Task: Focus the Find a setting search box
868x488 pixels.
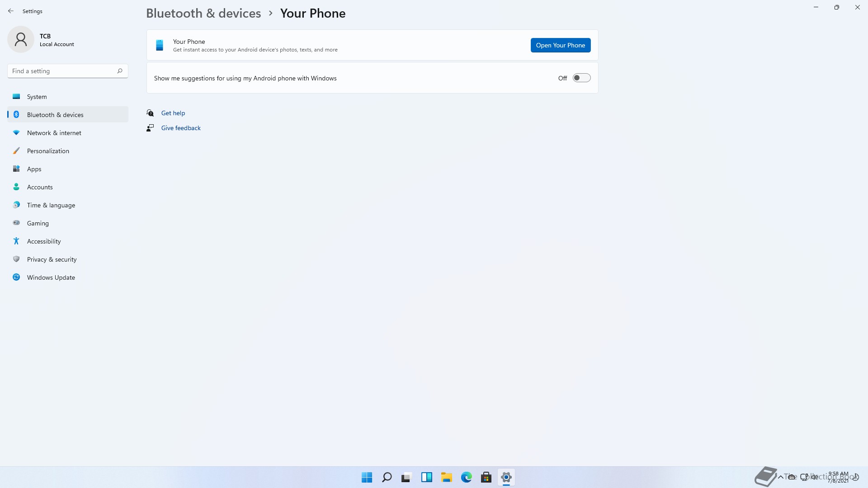Action: tap(68, 71)
